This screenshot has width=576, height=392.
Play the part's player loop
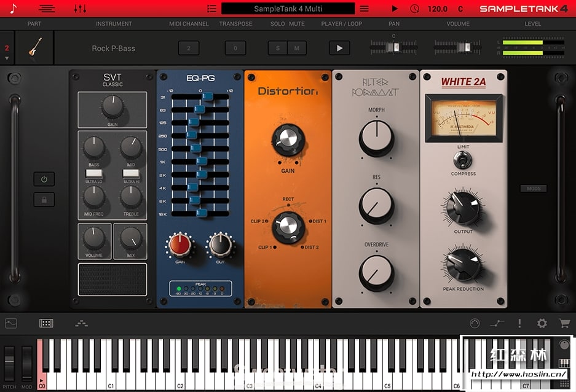tap(339, 48)
